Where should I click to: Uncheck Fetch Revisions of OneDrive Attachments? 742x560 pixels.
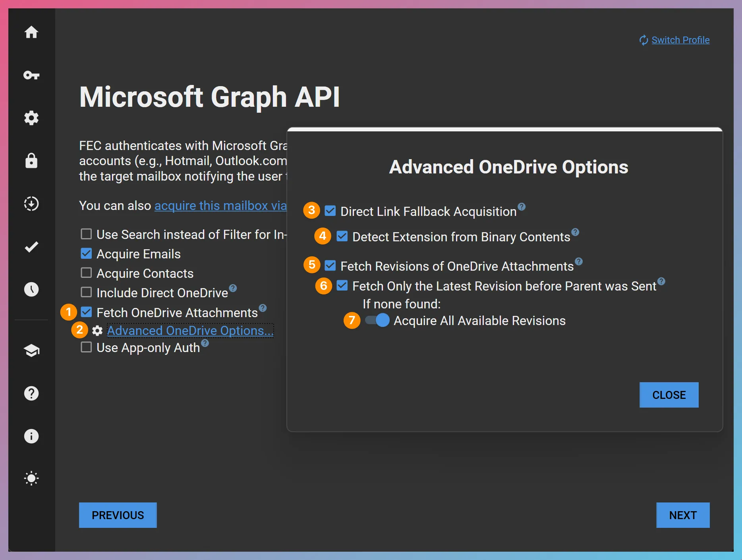pyautogui.click(x=330, y=266)
